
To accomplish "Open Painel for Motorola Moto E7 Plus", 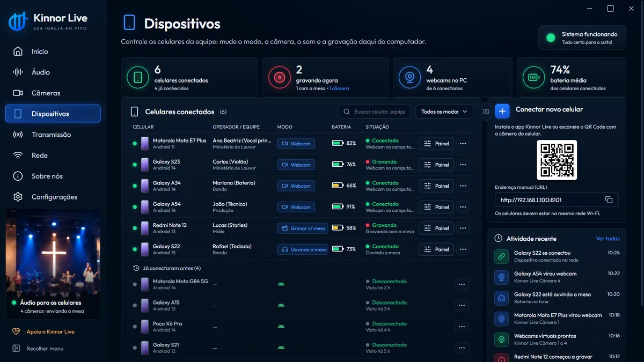I will coord(436,144).
